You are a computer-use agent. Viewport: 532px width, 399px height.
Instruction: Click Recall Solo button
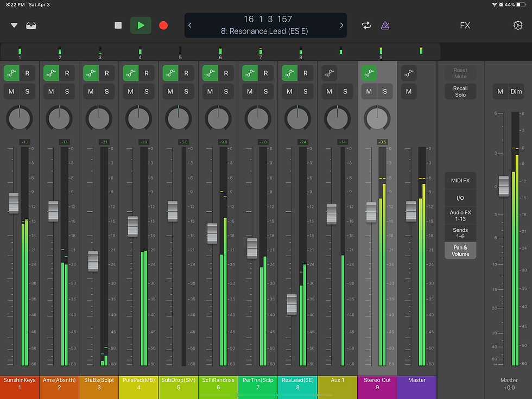460,91
